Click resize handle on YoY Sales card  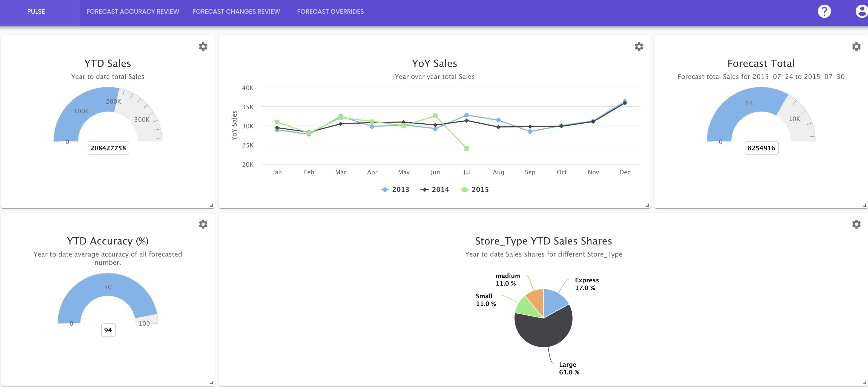(x=647, y=205)
